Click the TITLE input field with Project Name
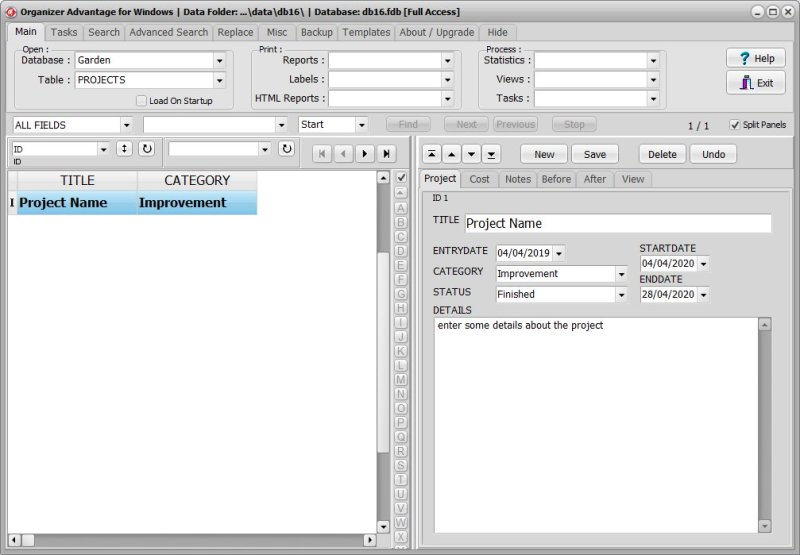The image size is (800, 555). pos(617,223)
